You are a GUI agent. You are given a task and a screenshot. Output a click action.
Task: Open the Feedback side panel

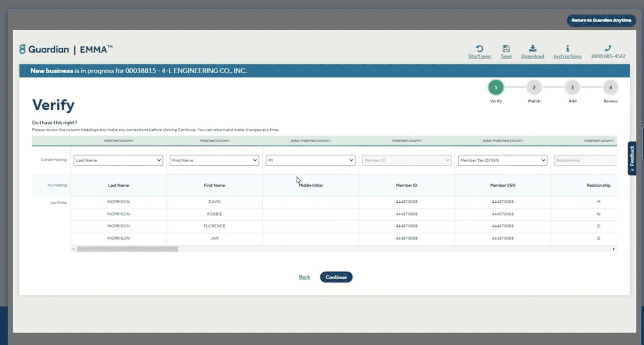(632, 158)
